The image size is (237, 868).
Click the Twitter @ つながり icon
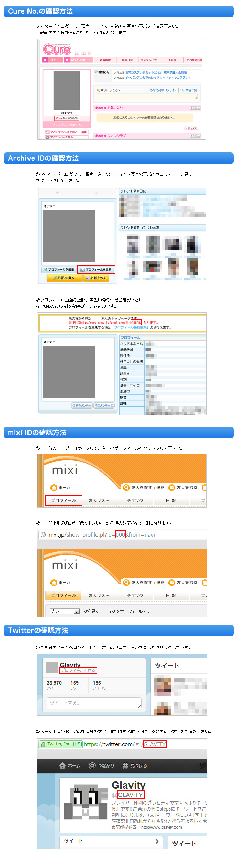[92, 765]
